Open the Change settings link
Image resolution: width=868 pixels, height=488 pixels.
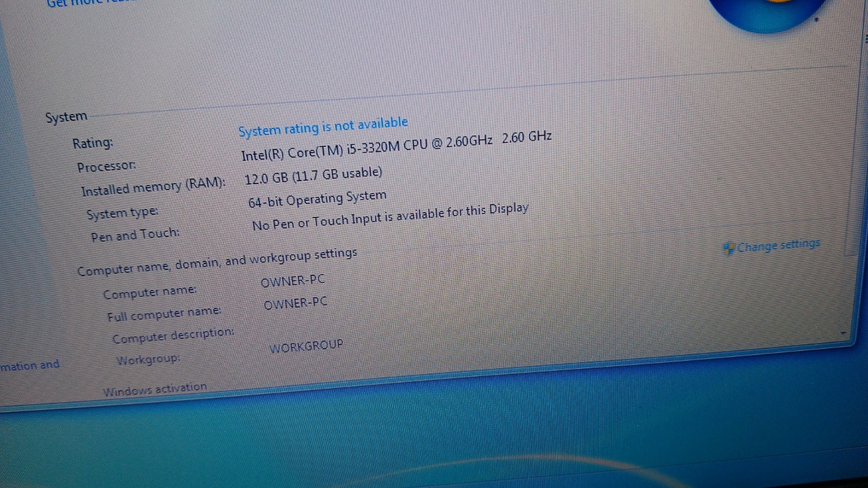778,246
